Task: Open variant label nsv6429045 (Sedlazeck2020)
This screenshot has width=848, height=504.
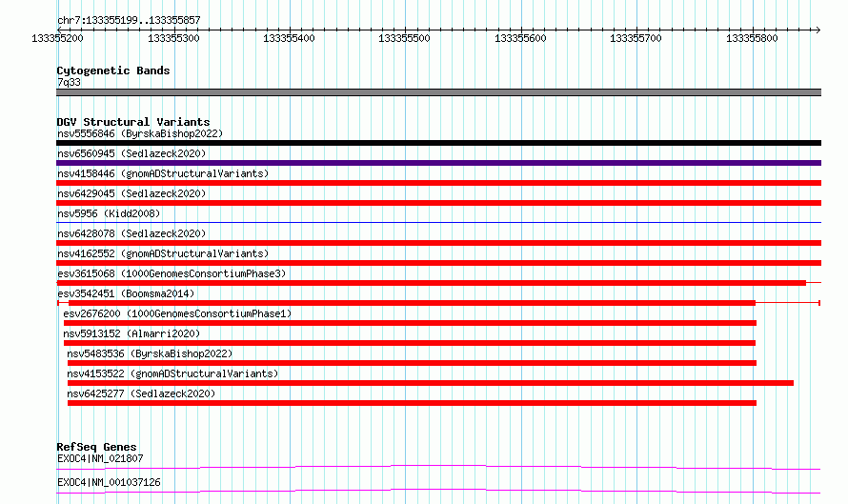Action: (x=131, y=193)
